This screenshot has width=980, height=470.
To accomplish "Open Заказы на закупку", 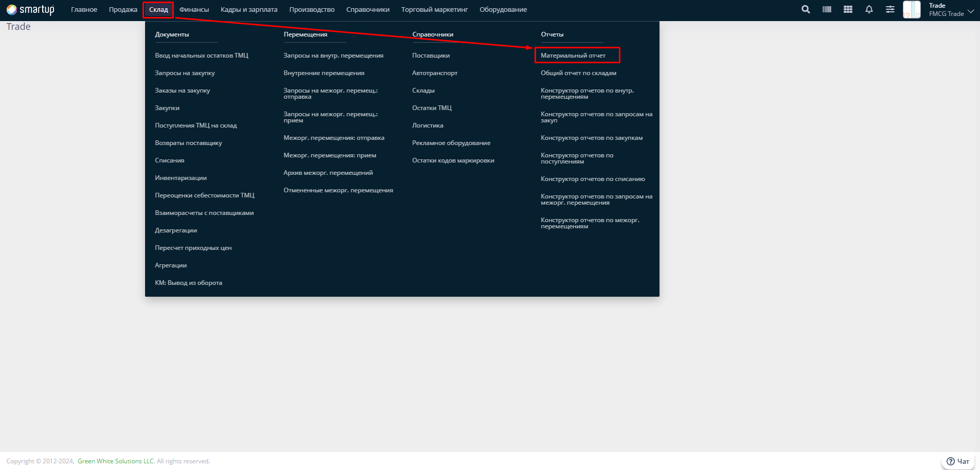I will click(x=183, y=91).
